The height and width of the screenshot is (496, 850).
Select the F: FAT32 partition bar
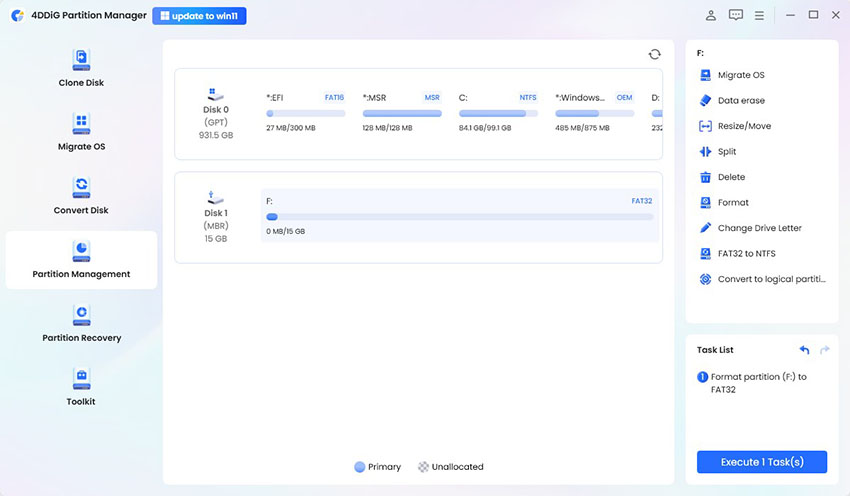[x=459, y=216]
